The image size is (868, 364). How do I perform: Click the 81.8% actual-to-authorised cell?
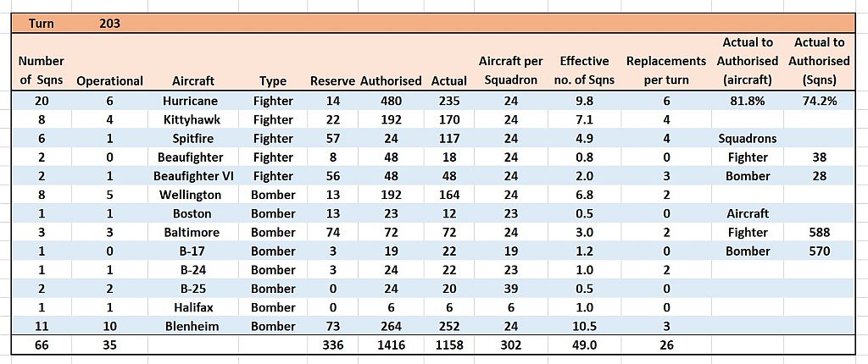pos(747,101)
